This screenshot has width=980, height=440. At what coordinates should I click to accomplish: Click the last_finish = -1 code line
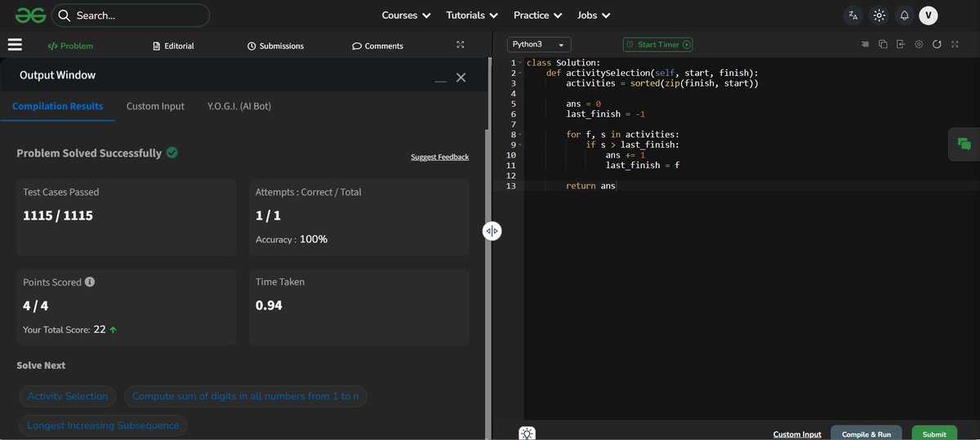605,114
